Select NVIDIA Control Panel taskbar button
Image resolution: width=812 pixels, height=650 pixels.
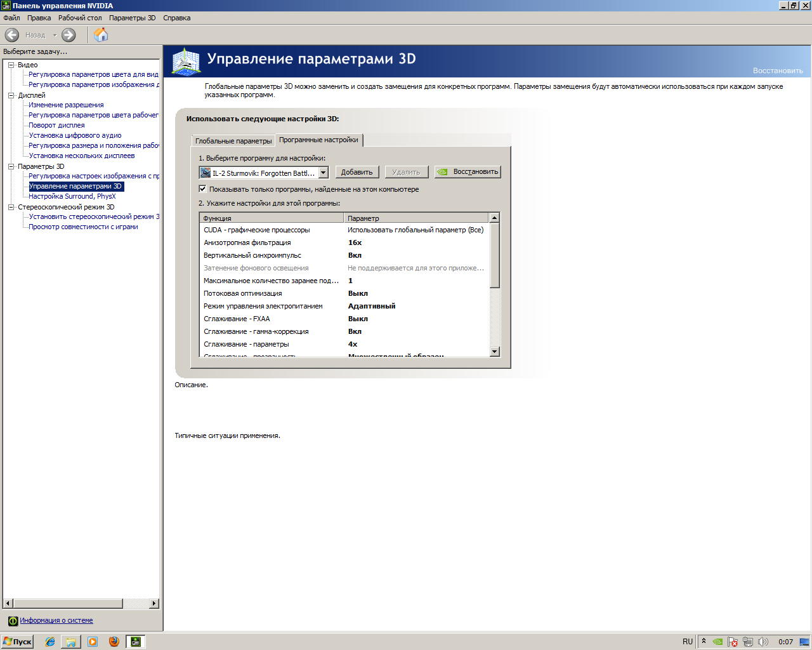tap(136, 642)
